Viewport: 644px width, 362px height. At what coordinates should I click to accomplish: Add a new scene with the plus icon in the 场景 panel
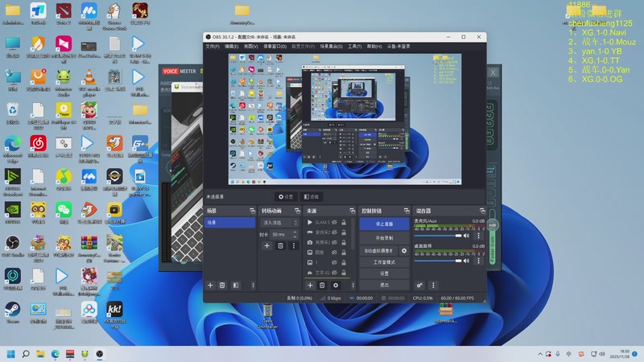point(210,286)
